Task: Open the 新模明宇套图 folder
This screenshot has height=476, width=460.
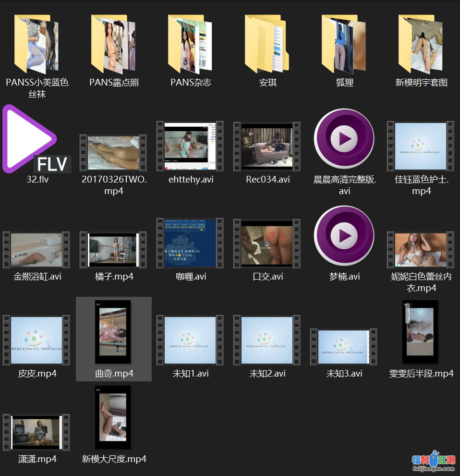Action: 421,45
